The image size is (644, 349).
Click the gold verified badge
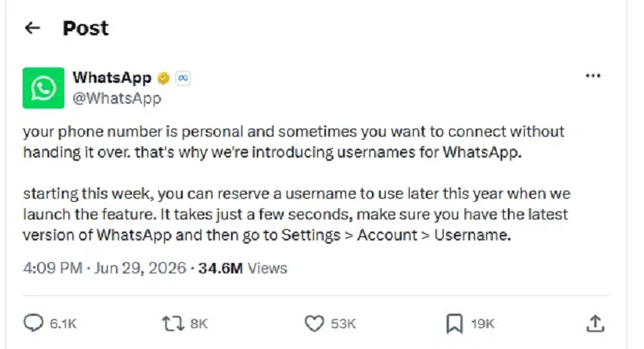[x=163, y=78]
